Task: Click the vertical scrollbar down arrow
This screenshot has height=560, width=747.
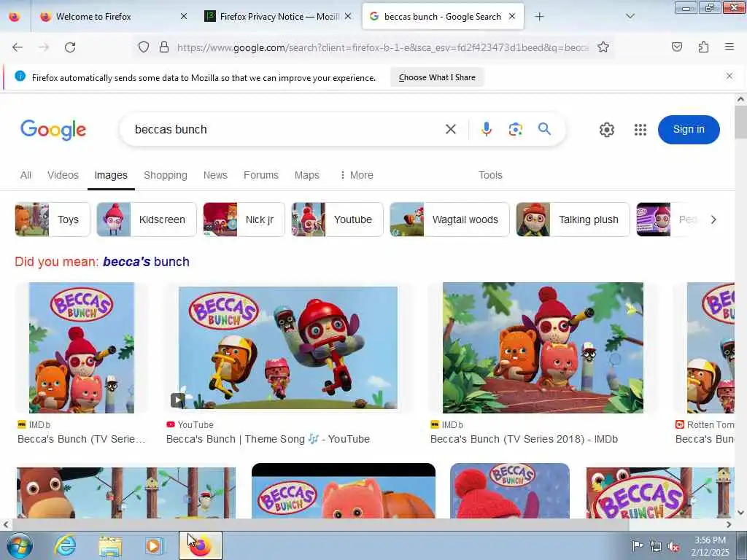Action: 740,513
